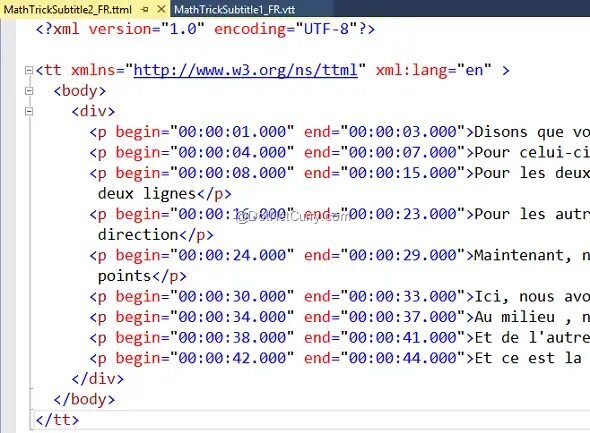The width and height of the screenshot is (590, 433).
Task: Switch to MathTrickSubtitle2_FR.ttml tab
Action: (x=68, y=9)
